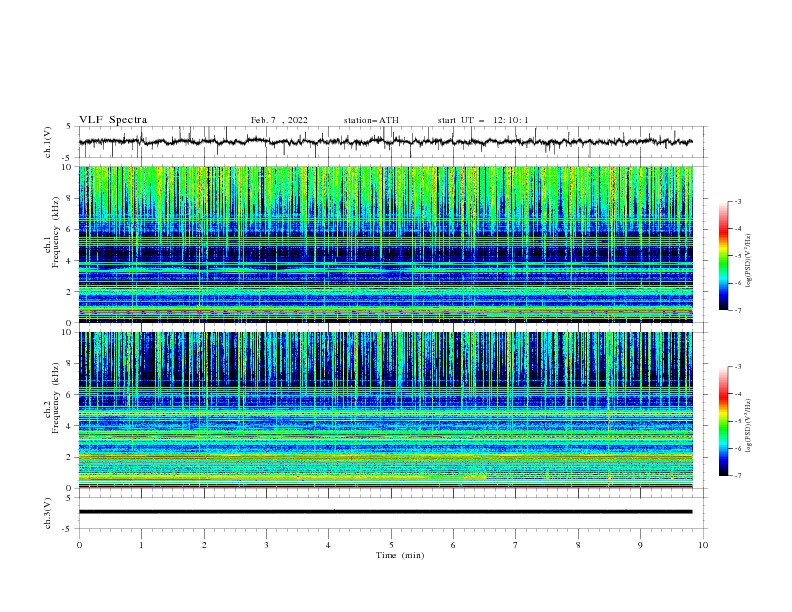Click the ch.1 "Frequency (kHz)" axis label

click(x=56, y=232)
